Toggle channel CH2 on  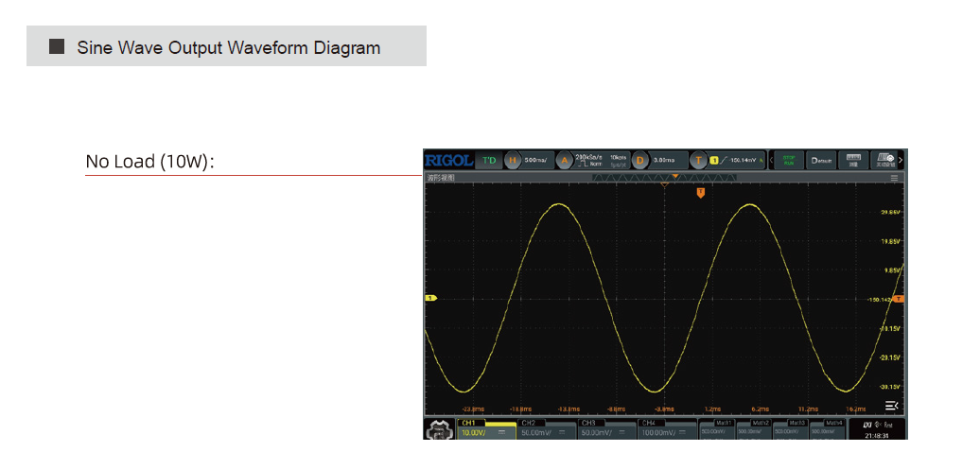(547, 428)
